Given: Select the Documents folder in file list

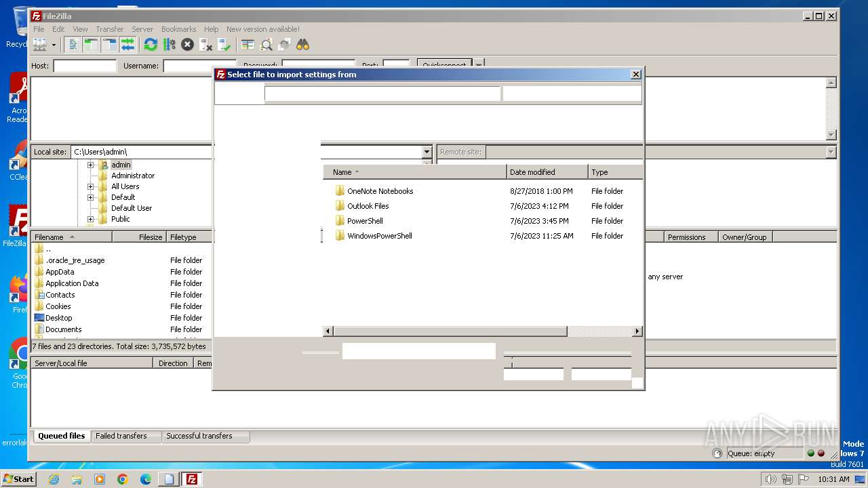Looking at the screenshot, I should click(63, 329).
